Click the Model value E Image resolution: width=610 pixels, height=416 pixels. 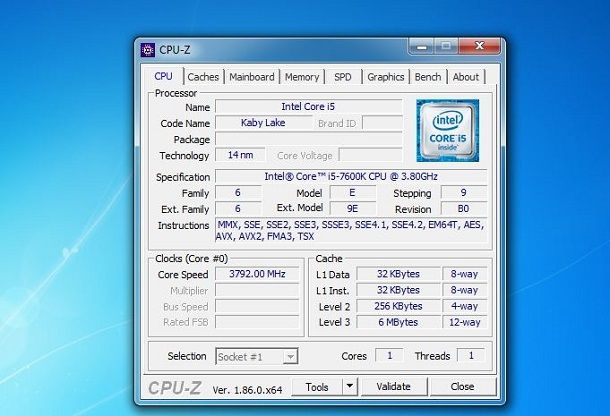click(352, 193)
